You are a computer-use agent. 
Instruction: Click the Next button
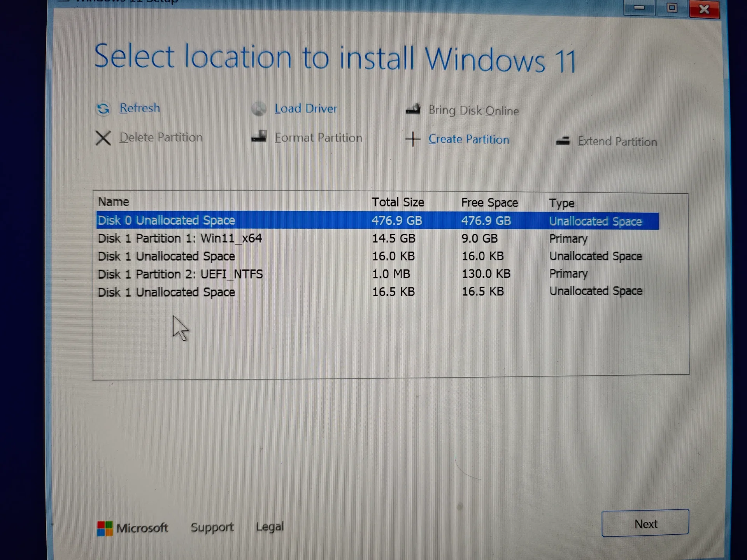(645, 523)
